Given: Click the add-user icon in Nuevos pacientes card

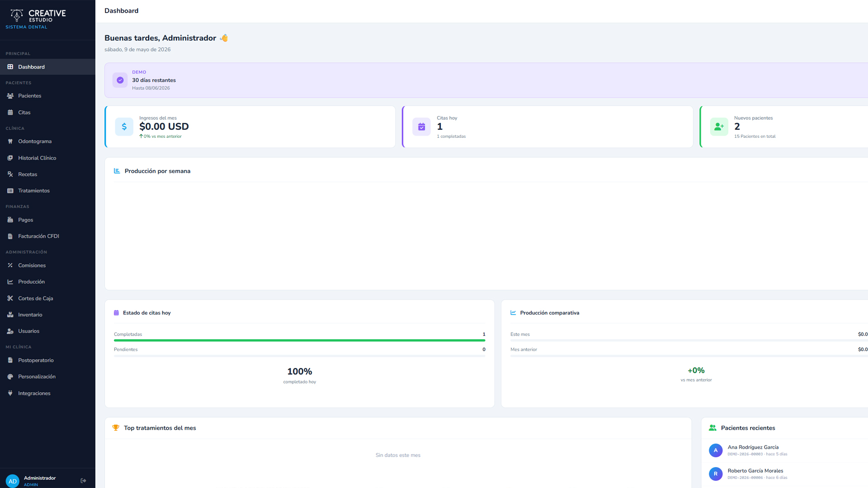Looking at the screenshot, I should pos(719,127).
